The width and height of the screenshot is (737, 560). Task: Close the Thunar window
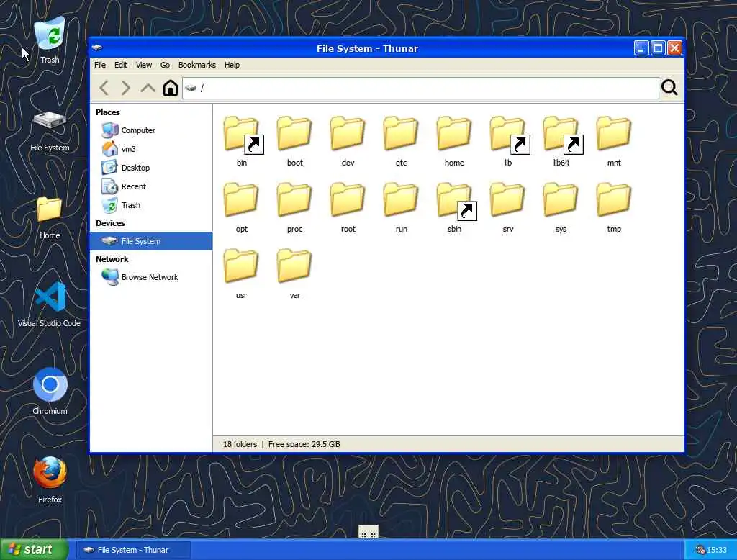674,48
